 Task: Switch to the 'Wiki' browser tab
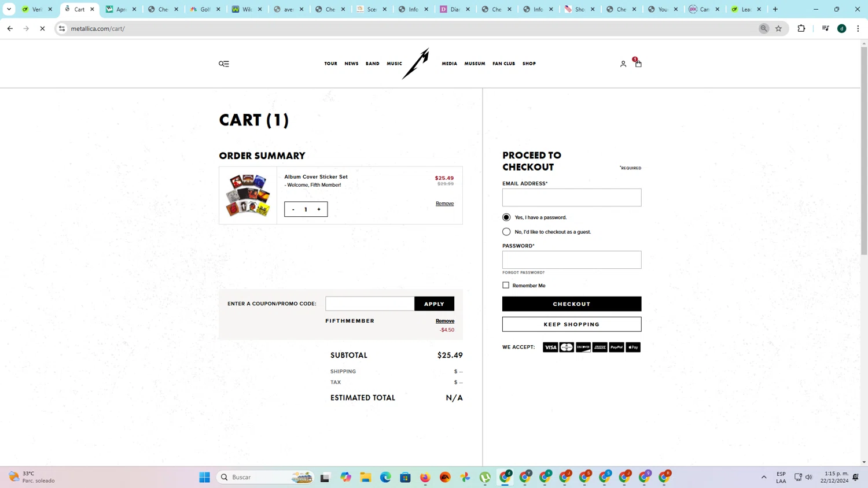247,9
